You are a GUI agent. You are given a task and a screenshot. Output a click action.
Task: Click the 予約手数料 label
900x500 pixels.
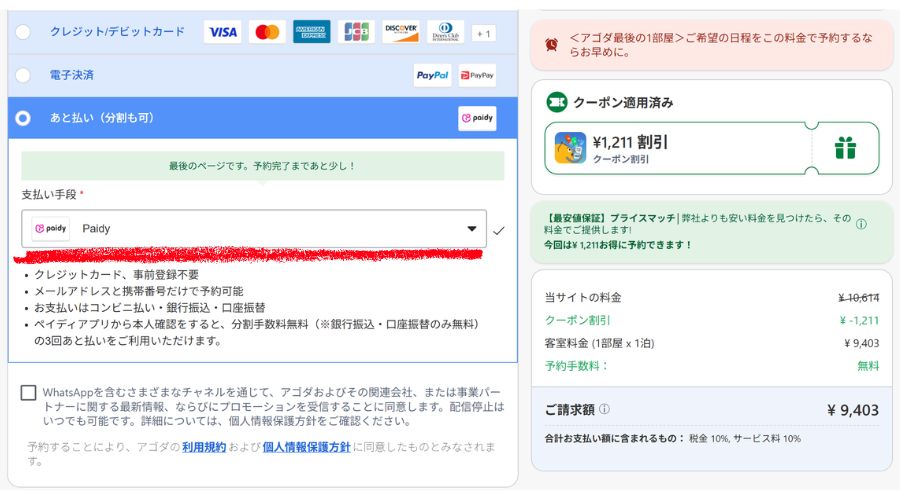pyautogui.click(x=576, y=366)
